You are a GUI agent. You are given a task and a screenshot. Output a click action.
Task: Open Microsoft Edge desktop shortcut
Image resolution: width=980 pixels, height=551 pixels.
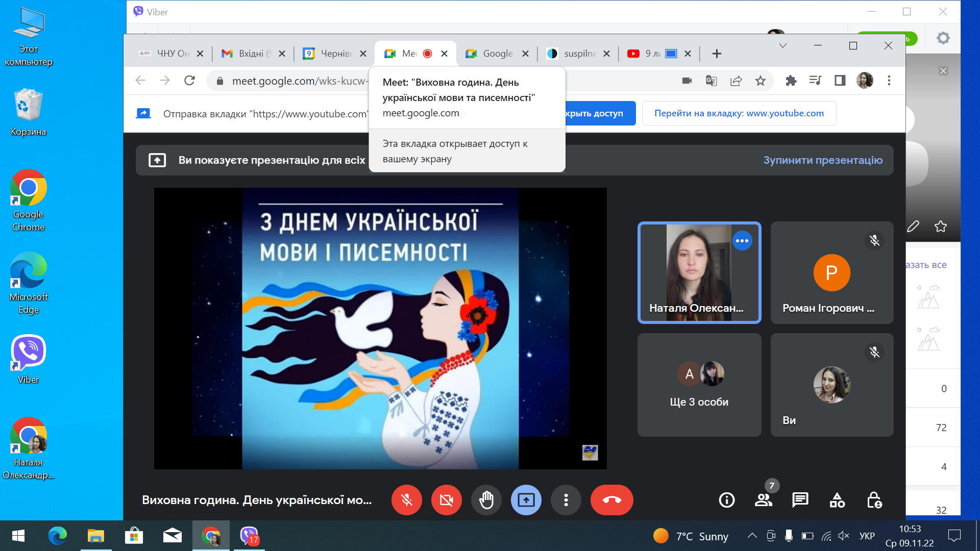click(x=29, y=283)
